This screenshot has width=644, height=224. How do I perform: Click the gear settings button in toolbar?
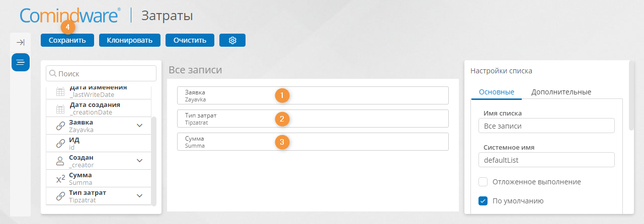click(x=232, y=40)
